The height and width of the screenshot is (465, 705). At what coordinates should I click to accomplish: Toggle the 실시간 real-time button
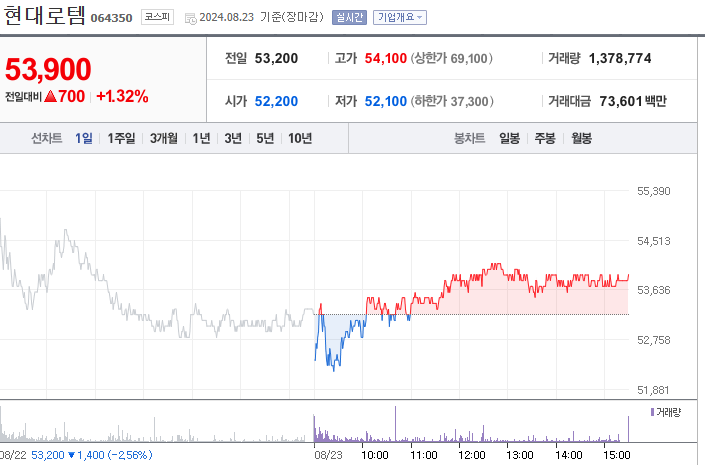click(x=349, y=18)
